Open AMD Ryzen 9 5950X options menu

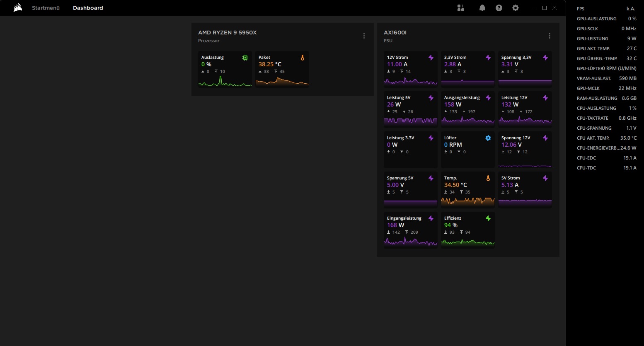pos(364,36)
